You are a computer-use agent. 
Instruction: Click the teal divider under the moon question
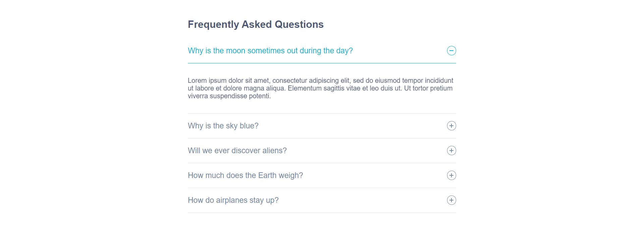pos(322,63)
